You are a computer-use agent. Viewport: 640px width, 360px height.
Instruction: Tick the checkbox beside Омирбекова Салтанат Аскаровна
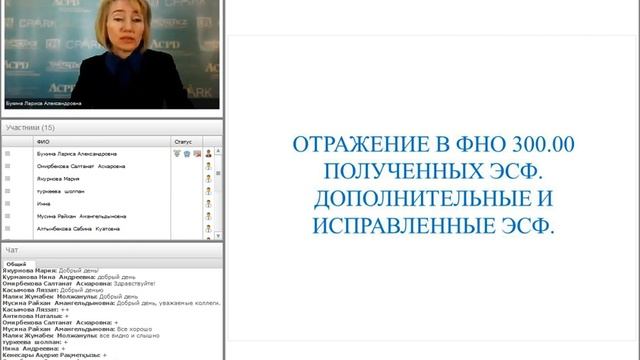click(7, 166)
